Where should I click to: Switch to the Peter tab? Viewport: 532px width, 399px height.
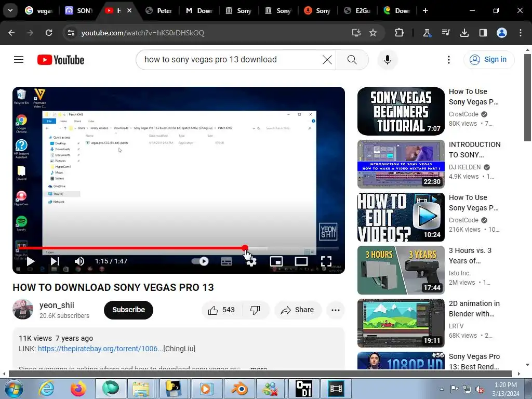click(x=159, y=10)
